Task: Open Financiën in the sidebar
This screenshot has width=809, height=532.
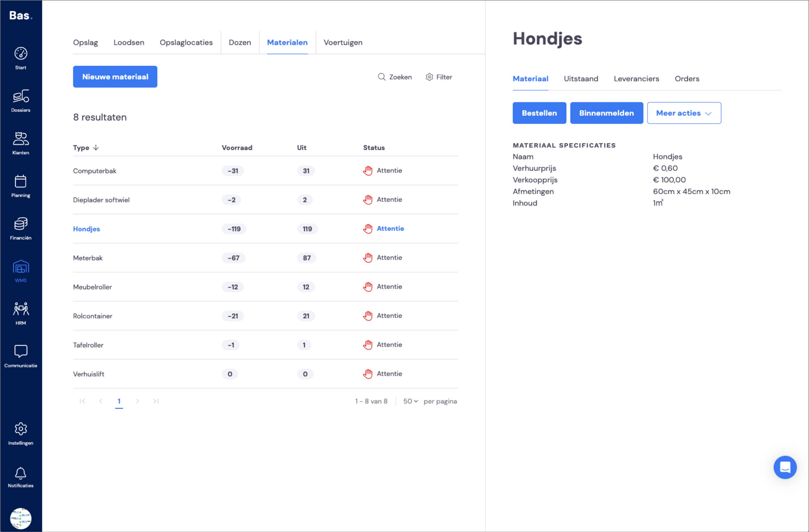Action: point(21,228)
